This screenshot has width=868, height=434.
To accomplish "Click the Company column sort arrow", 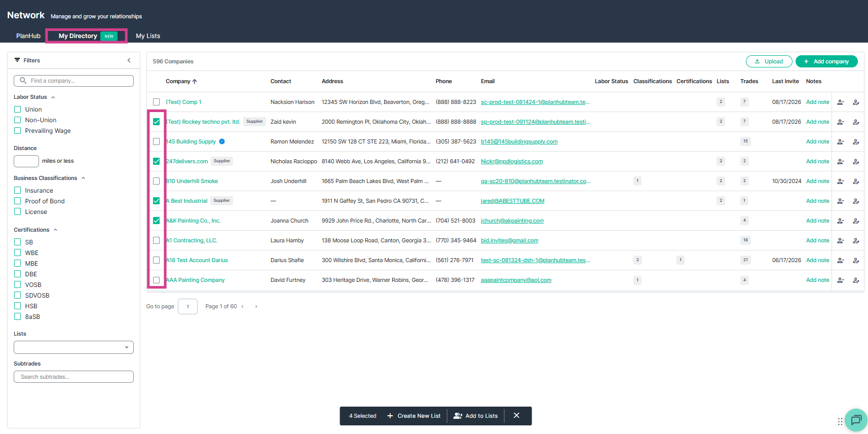I will click(195, 82).
